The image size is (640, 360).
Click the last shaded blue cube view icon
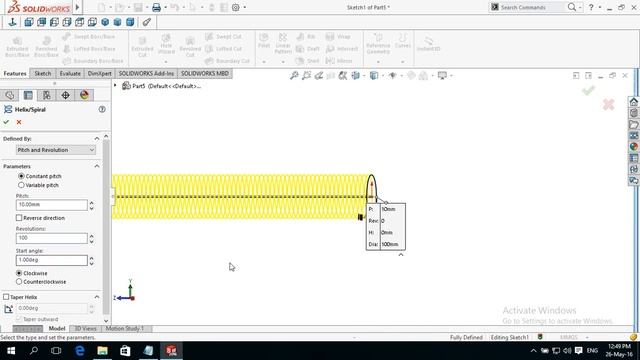130,22
